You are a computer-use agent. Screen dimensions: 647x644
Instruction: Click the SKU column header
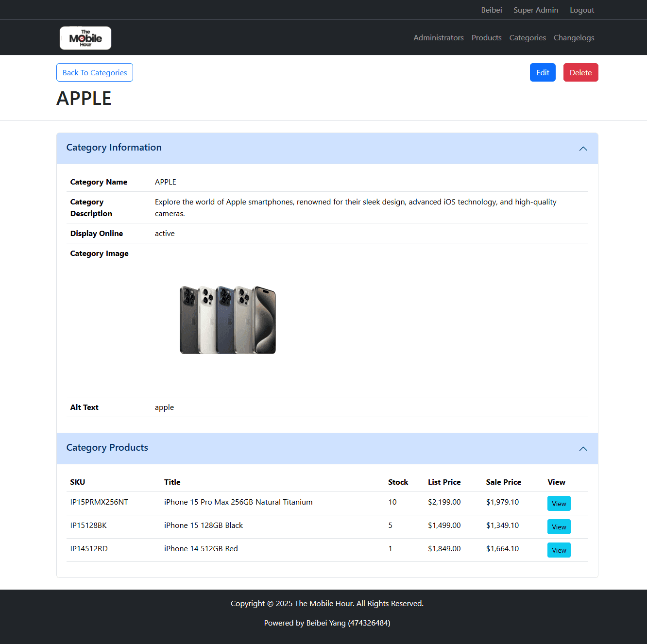click(78, 482)
